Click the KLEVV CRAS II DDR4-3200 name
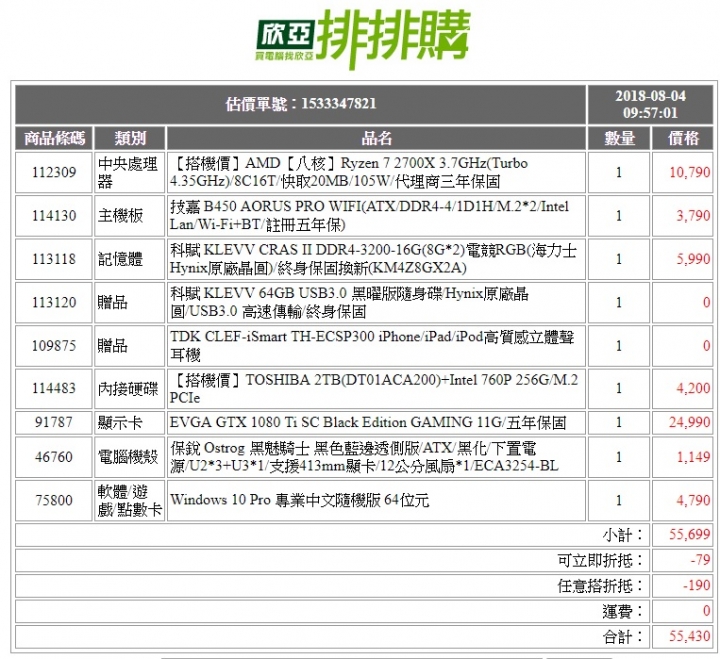720x659 pixels. pos(373,259)
